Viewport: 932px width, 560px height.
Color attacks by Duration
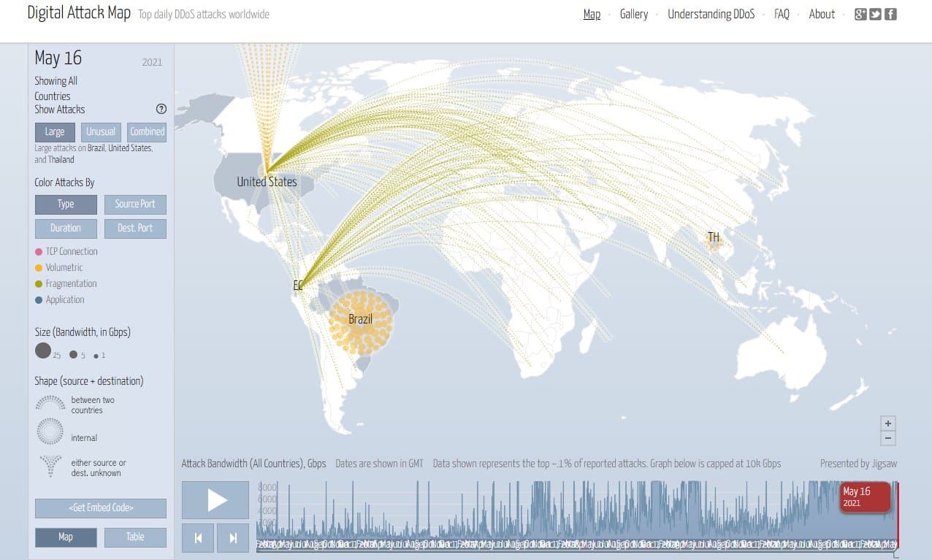[x=66, y=229]
